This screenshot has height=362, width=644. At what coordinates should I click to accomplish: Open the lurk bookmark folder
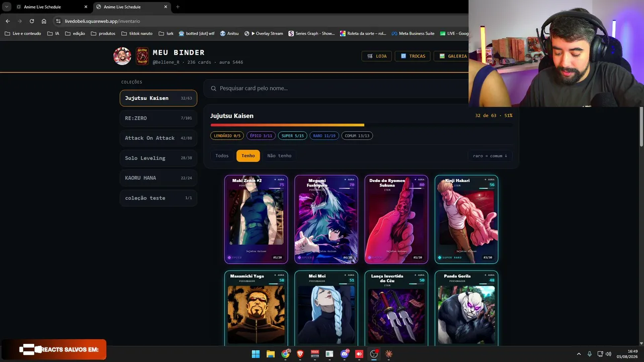(166, 34)
